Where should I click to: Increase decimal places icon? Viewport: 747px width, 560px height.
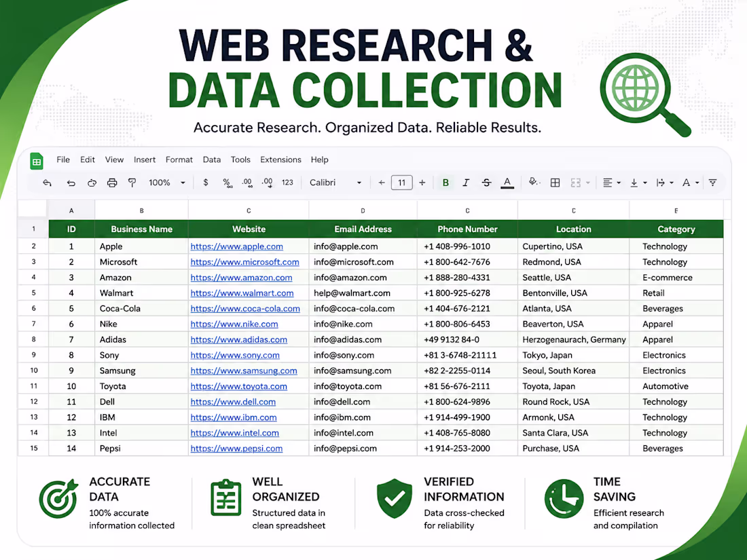pyautogui.click(x=268, y=183)
